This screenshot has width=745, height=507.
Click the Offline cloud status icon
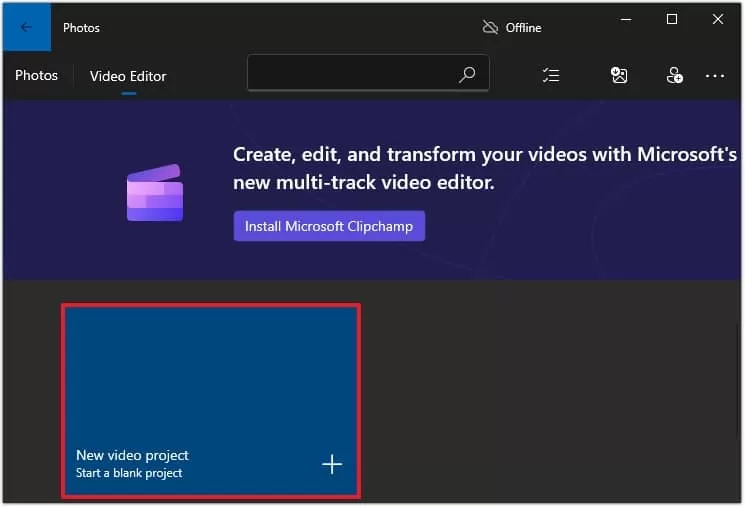pos(490,28)
